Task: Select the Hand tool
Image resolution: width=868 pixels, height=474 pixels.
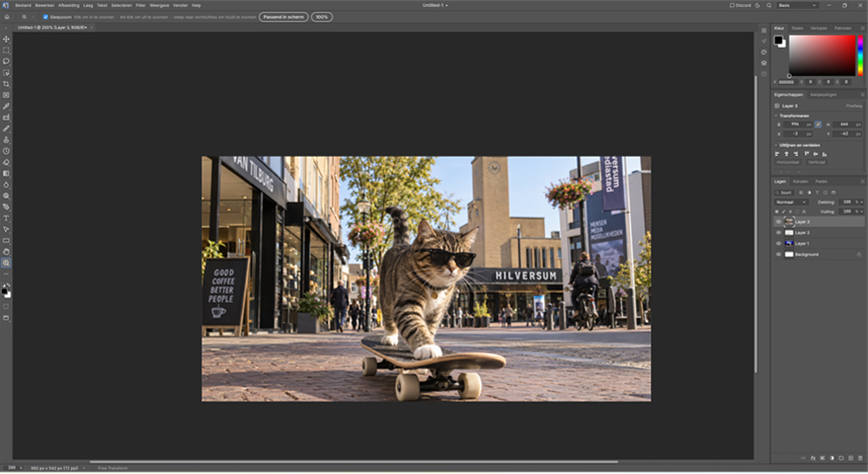Action: tap(6, 252)
